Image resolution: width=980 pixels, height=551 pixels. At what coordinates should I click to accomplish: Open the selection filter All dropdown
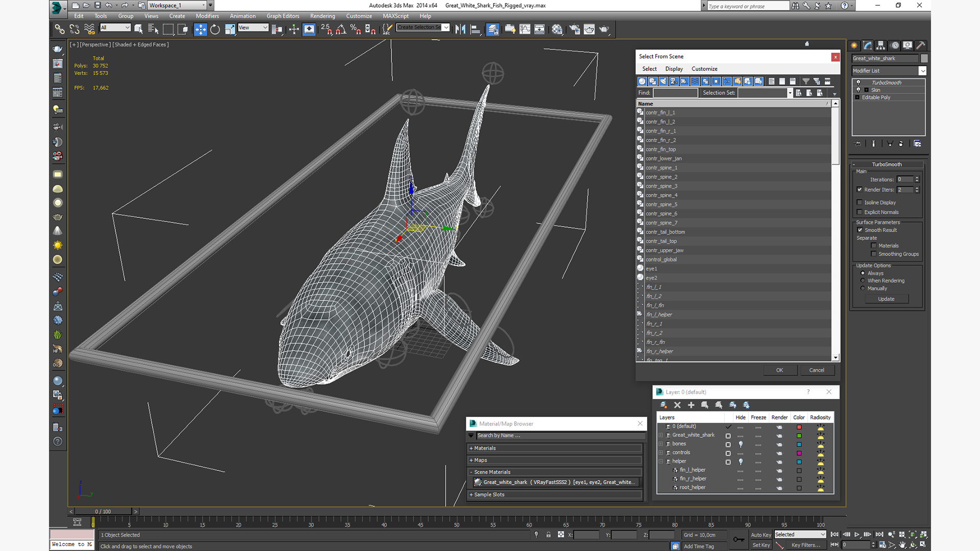(115, 28)
